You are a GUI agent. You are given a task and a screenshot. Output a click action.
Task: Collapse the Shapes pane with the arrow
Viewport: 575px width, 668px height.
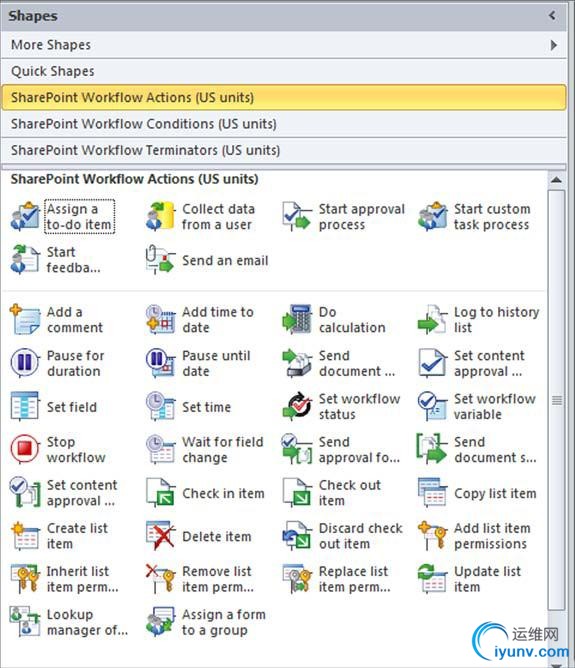coord(552,16)
